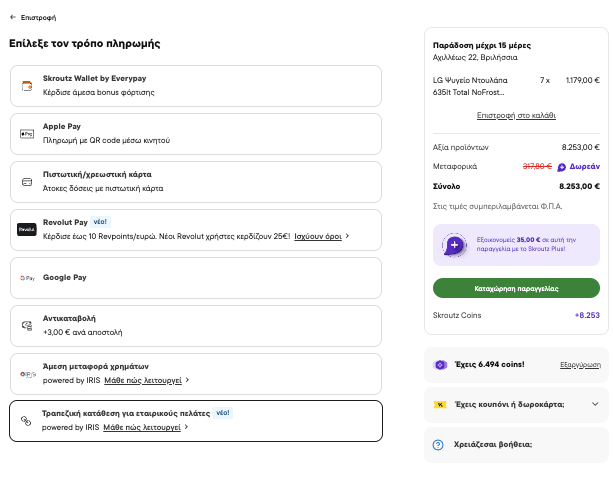Click the Google Pay logo icon
Screen dimensions: 613x486
tap(27, 278)
